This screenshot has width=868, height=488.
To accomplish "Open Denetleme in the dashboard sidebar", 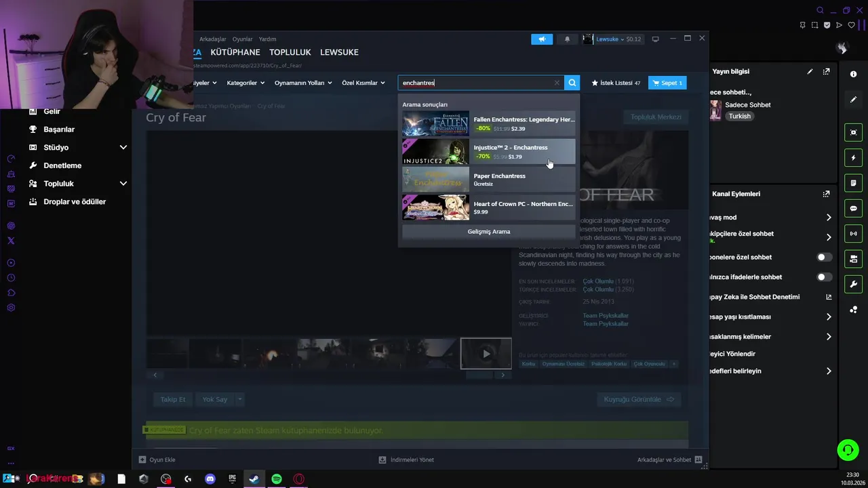I will [62, 165].
